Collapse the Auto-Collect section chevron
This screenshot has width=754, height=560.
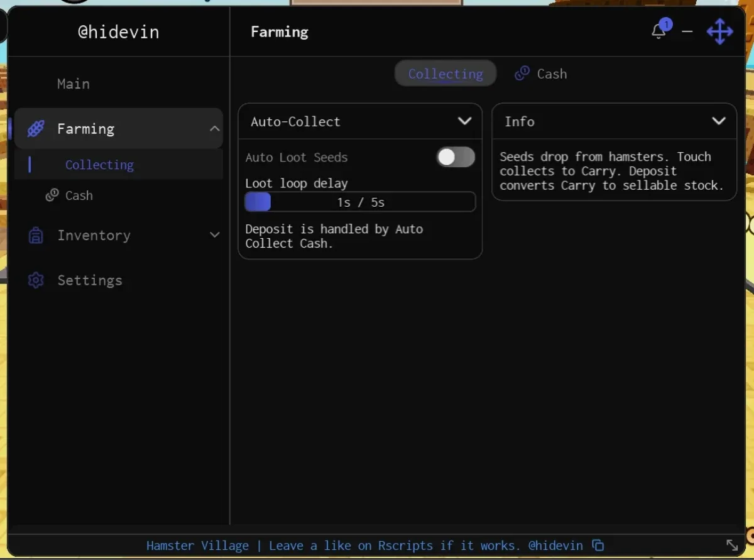[464, 121]
